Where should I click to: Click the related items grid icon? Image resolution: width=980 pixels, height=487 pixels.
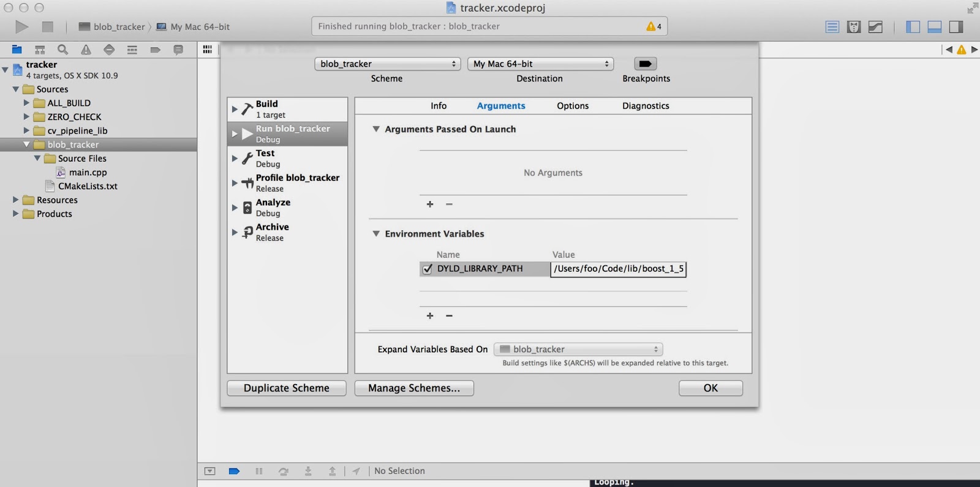click(208, 50)
